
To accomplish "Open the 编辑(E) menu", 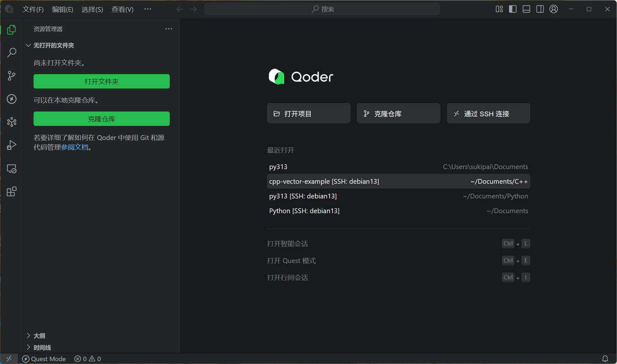I will click(63, 9).
